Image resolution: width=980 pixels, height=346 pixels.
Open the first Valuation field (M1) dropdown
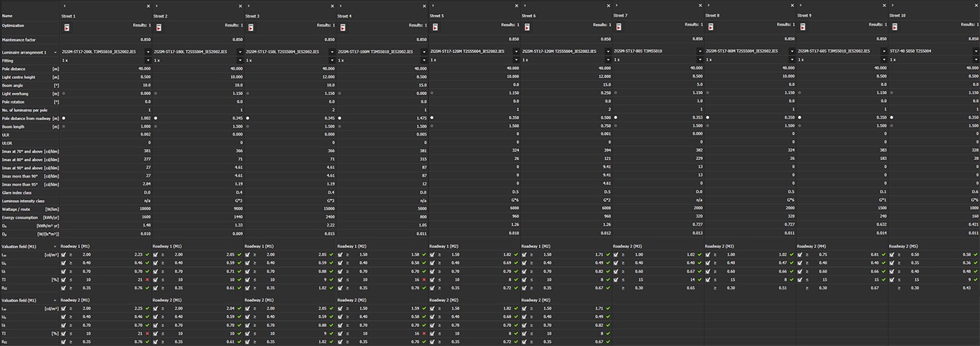(55, 247)
